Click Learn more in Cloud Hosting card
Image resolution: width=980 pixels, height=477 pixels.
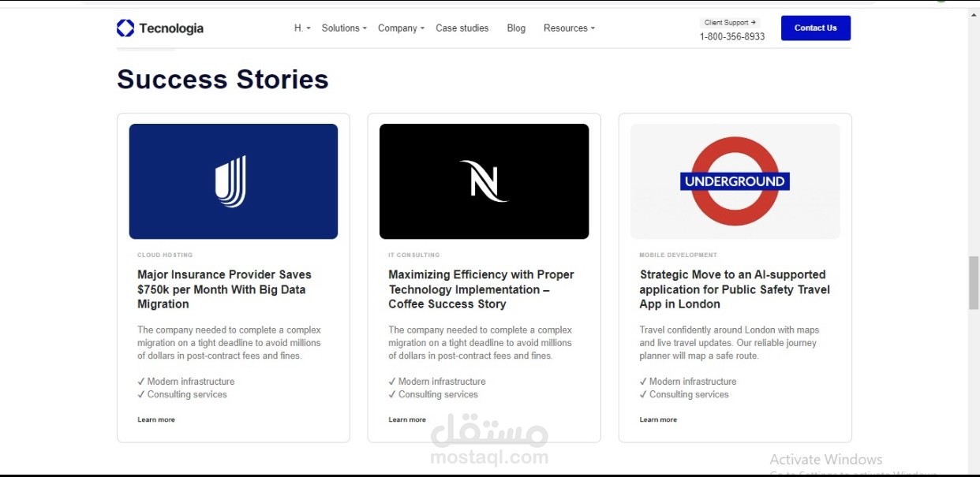coord(156,419)
